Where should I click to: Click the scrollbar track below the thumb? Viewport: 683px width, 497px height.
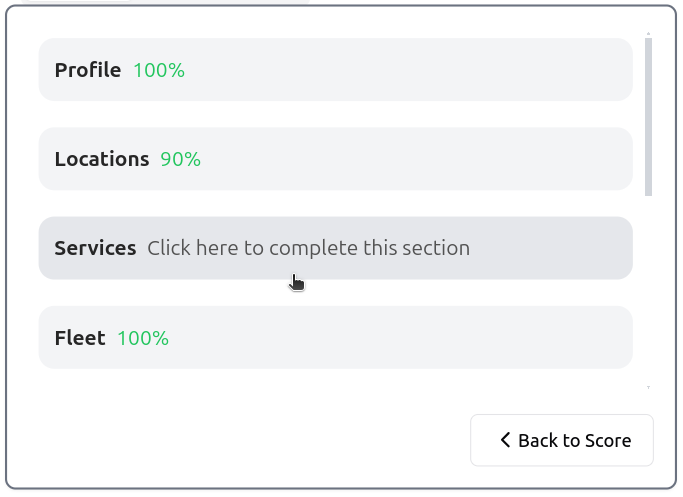click(x=648, y=290)
